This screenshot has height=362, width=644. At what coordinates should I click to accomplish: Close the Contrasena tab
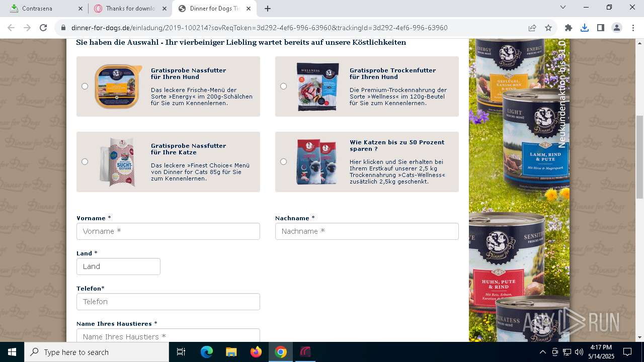pyautogui.click(x=80, y=9)
